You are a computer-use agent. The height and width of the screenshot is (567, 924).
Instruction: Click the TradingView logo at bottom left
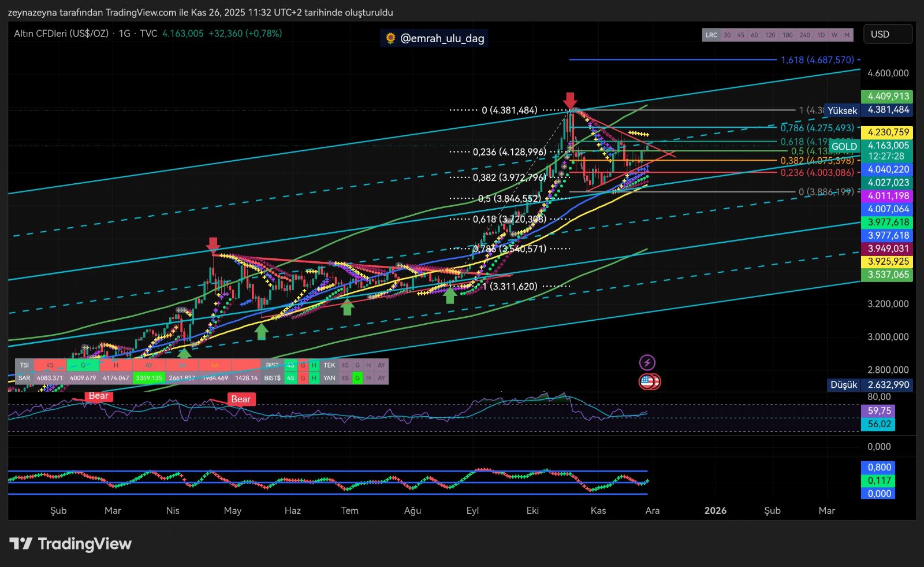click(70, 544)
